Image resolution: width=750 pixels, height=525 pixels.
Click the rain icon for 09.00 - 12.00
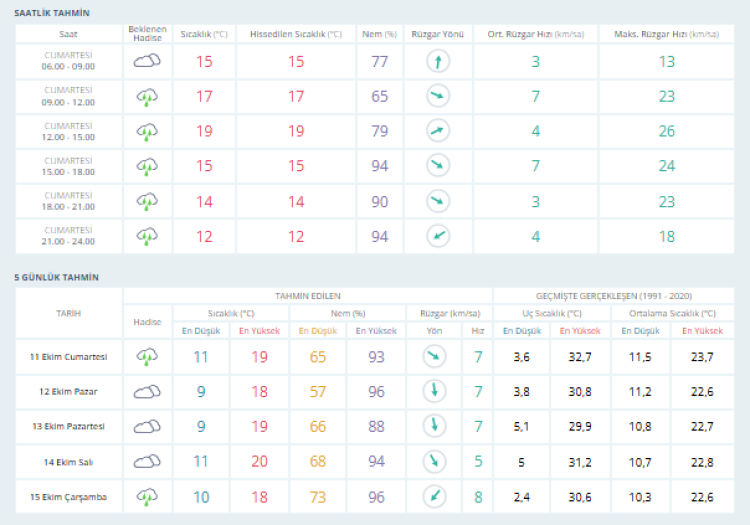(x=148, y=97)
